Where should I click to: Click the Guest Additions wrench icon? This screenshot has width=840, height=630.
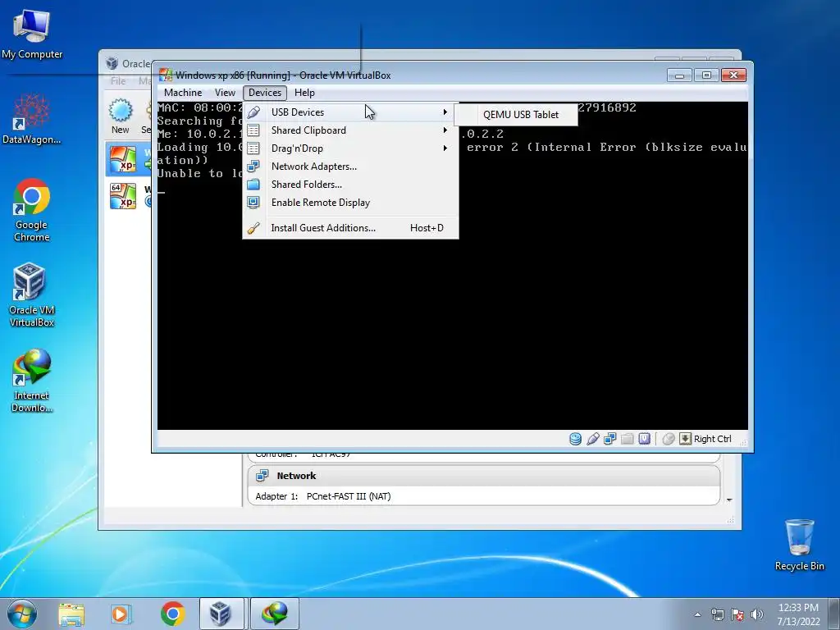coord(253,228)
